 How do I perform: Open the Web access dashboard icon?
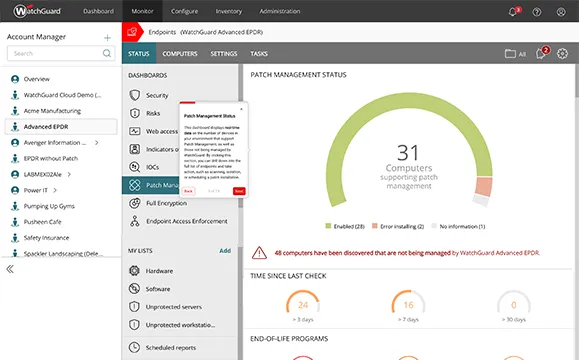click(x=134, y=131)
